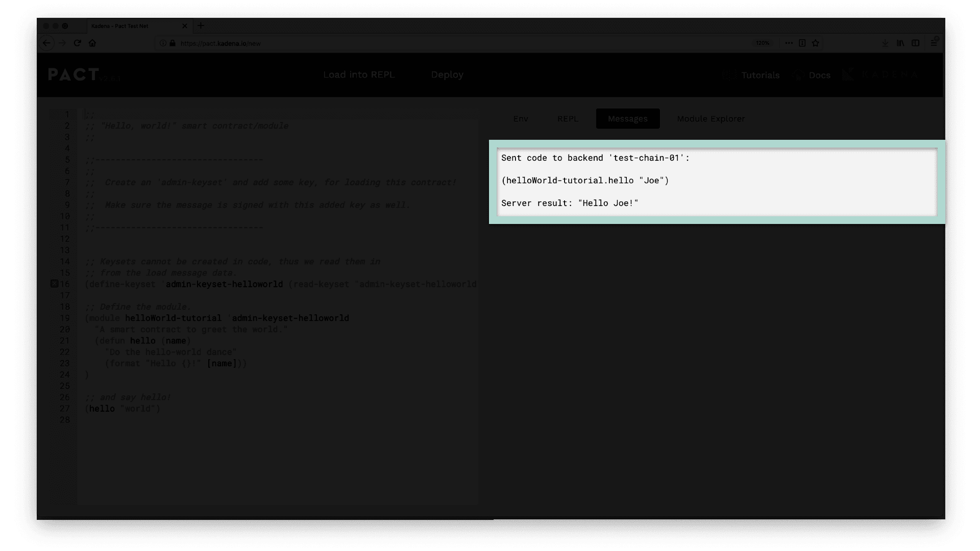Click line number 28 in the gutter

pyautogui.click(x=65, y=420)
